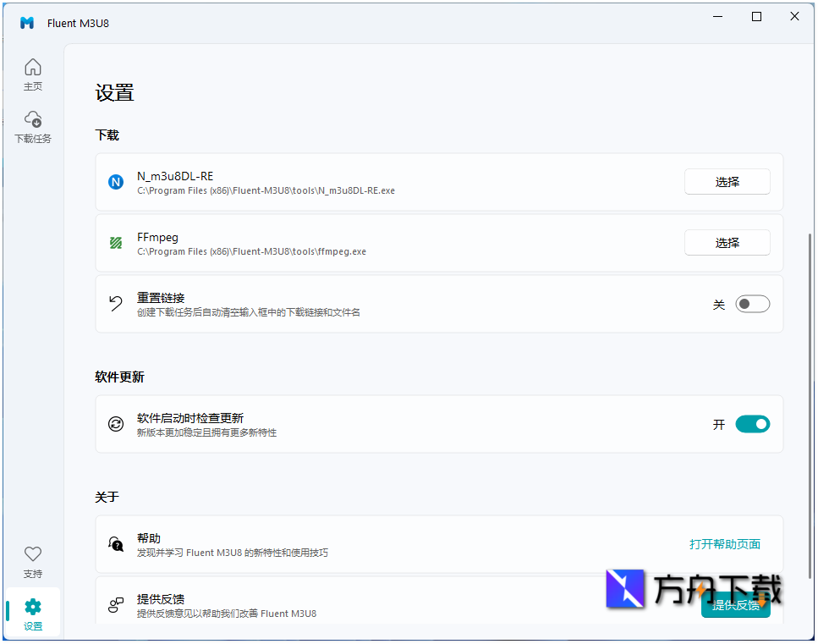Click the Fluent M3U8 app logo

pos(27,23)
